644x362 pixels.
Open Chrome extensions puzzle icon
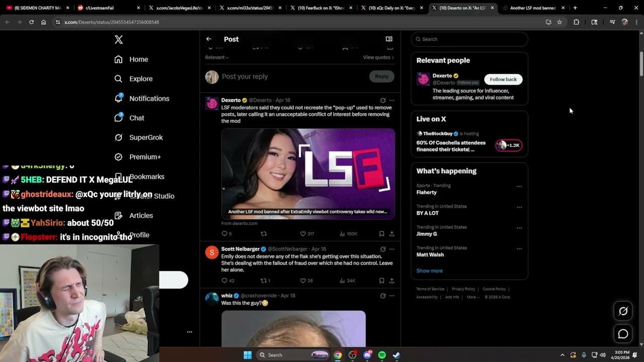click(x=577, y=22)
